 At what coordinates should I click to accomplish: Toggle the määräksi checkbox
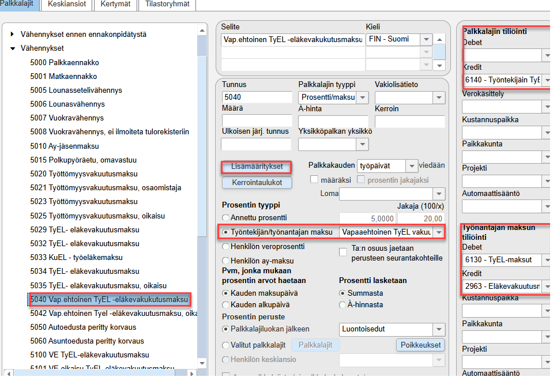point(314,179)
